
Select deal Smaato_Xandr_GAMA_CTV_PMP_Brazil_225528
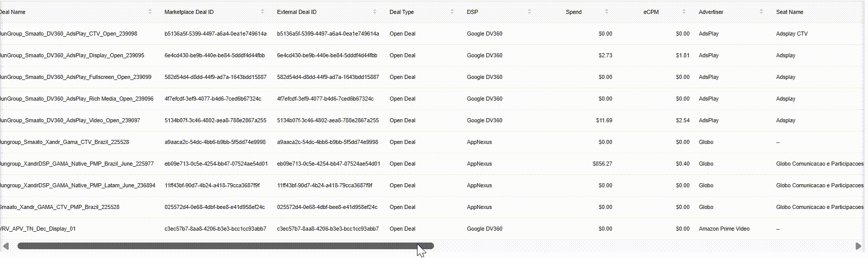[x=60, y=207]
